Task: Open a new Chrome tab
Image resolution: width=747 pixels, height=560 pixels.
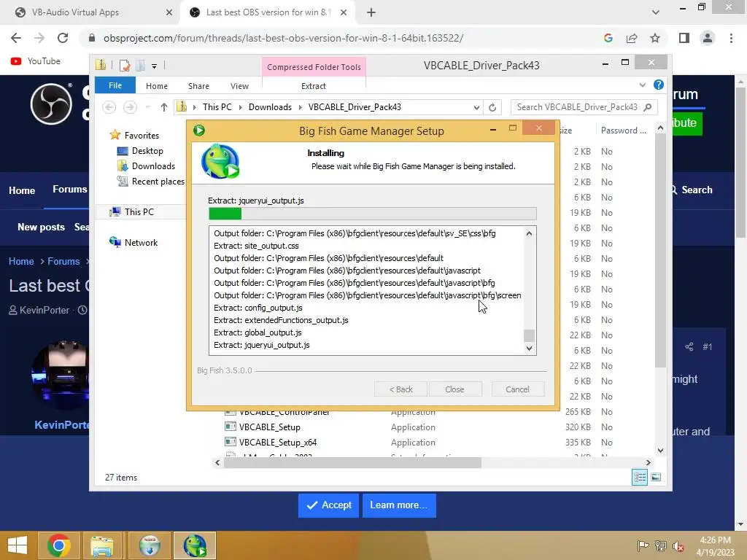Action: [371, 12]
